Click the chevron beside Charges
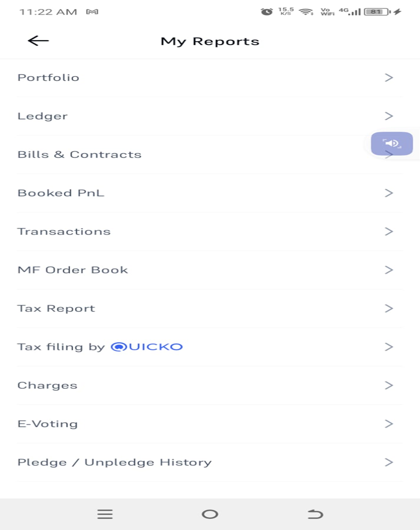Screen dimensions: 420x530 point(389,385)
